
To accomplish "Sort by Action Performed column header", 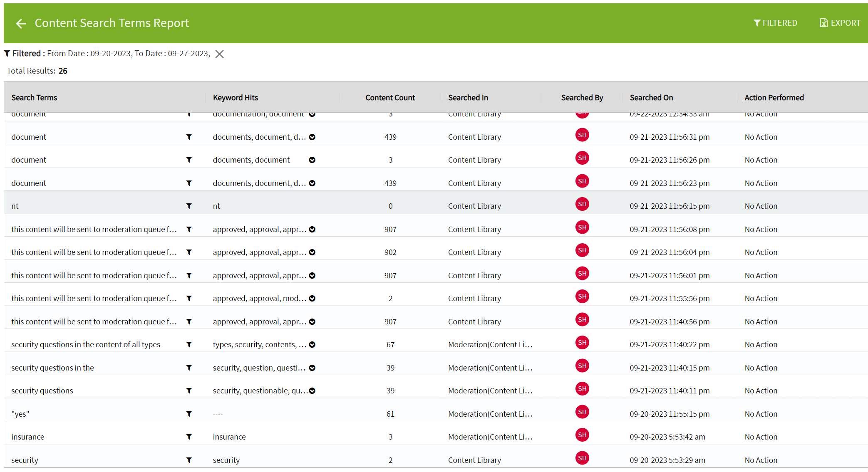I will [774, 98].
